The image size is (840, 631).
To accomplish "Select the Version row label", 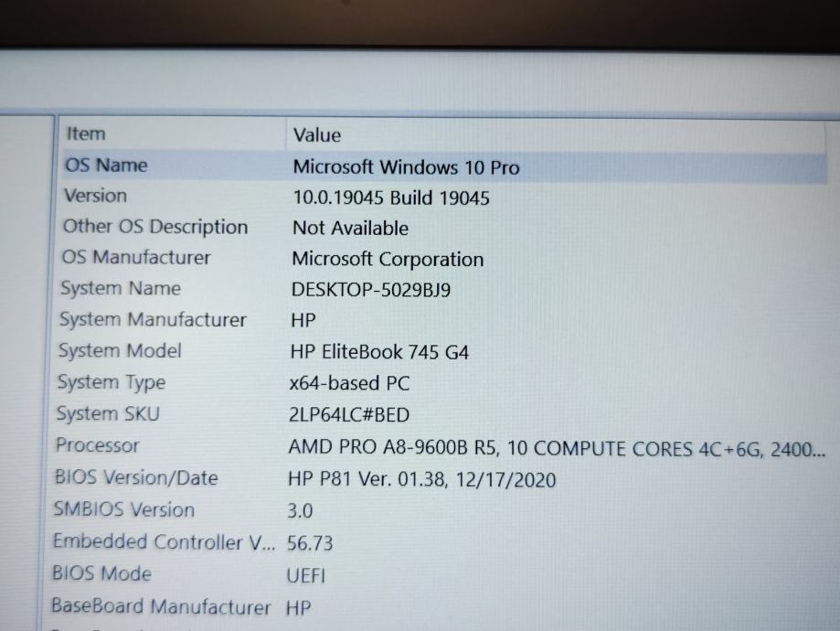I will (x=95, y=196).
